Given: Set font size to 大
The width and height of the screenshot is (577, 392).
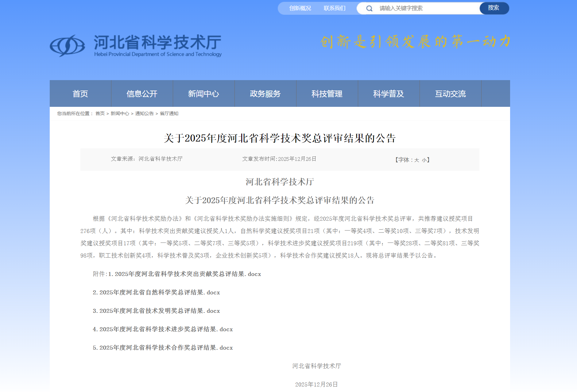Looking at the screenshot, I should (x=416, y=160).
